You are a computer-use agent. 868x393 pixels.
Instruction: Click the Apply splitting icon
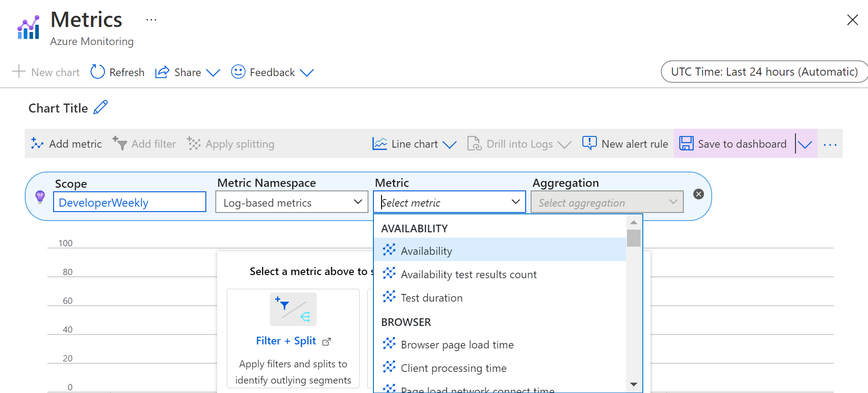tap(194, 144)
